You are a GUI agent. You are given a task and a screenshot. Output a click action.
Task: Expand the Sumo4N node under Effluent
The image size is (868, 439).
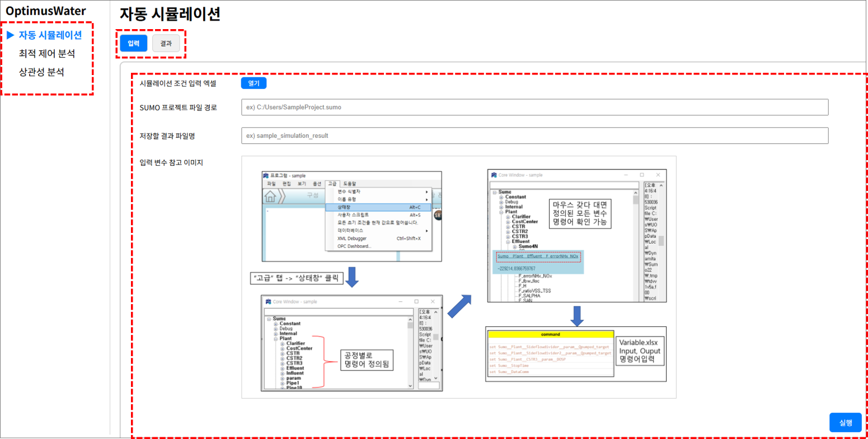click(515, 246)
